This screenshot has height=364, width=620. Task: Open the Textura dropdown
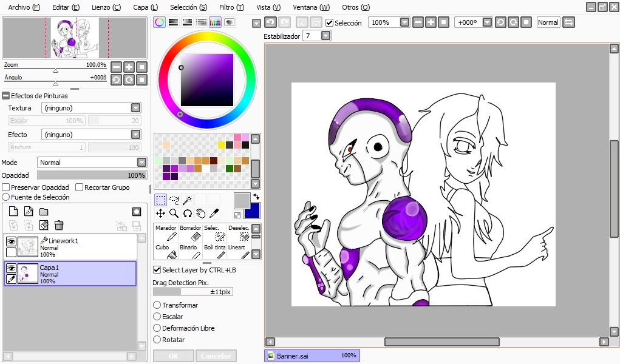135,108
